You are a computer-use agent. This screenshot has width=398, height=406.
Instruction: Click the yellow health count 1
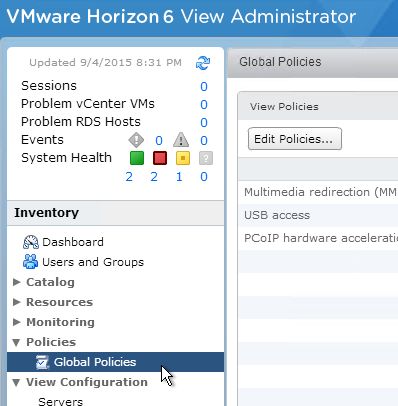click(179, 177)
